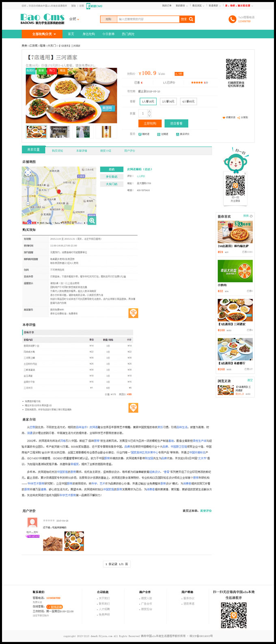Click the map pan compass control
Image resolution: width=276 pixels, height=644 pixels.
click(28, 173)
